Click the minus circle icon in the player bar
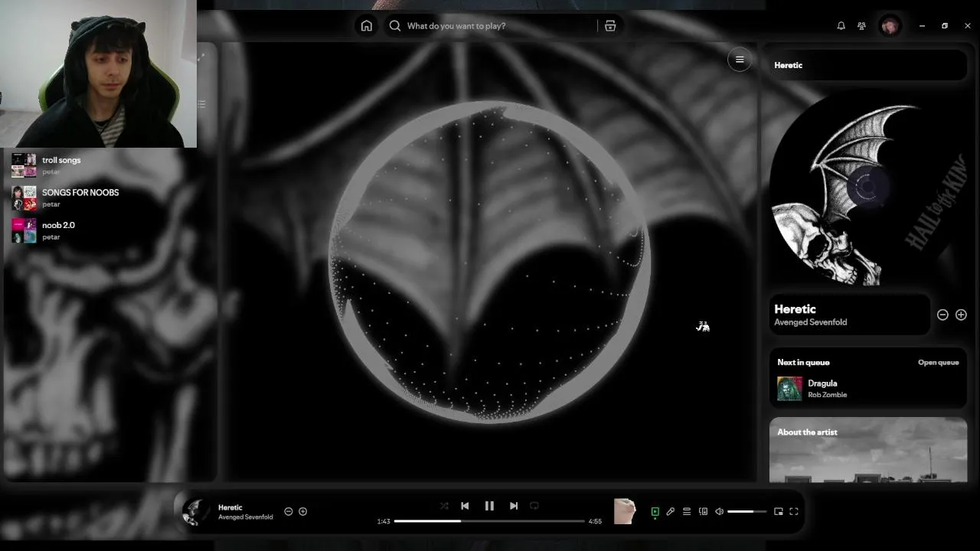This screenshot has height=551, width=980. point(289,511)
